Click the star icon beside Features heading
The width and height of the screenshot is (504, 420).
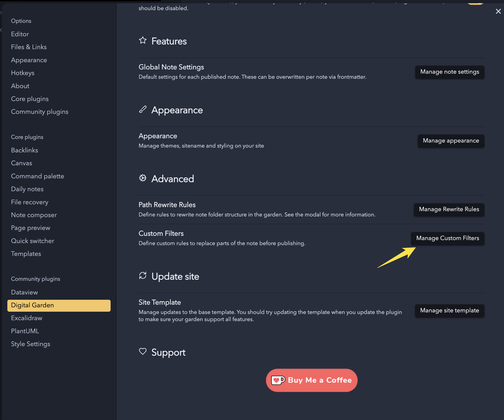point(143,40)
